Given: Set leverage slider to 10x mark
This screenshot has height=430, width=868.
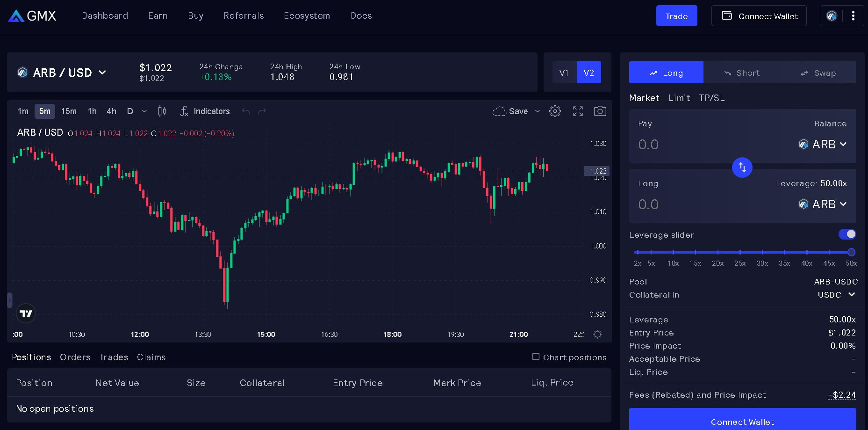Looking at the screenshot, I should [673, 252].
